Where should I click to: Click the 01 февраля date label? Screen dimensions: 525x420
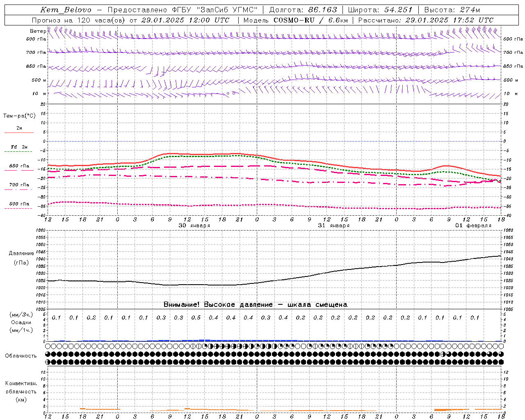tap(473, 226)
